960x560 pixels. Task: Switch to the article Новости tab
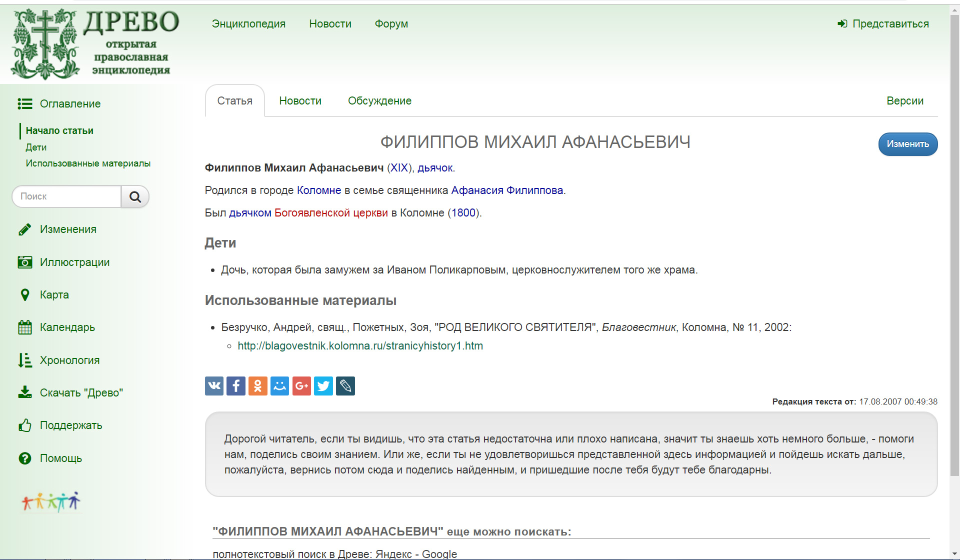point(300,100)
